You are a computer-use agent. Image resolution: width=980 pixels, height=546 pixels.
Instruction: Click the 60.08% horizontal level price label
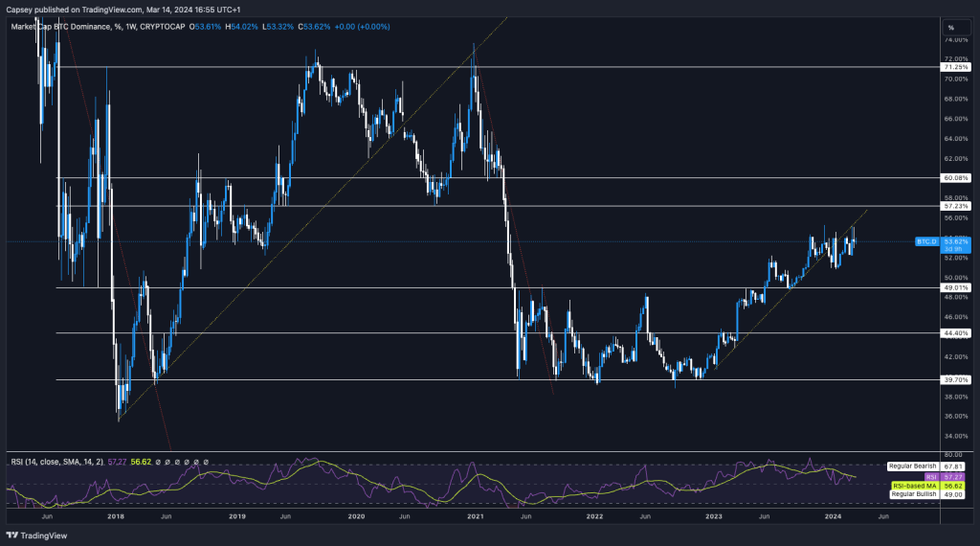tap(956, 178)
